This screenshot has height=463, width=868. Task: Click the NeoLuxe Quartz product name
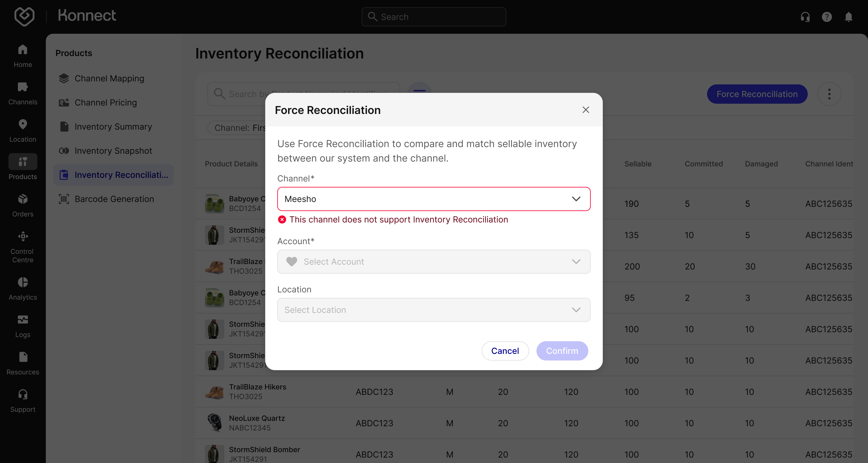point(257,418)
